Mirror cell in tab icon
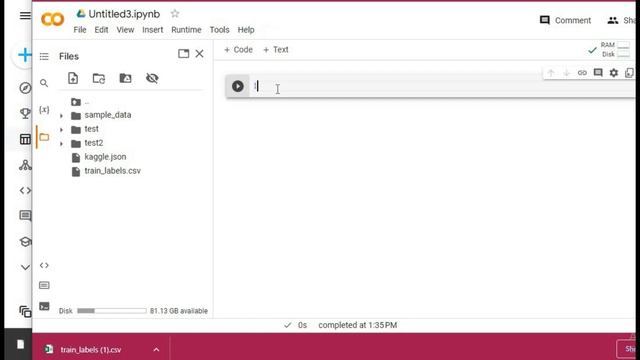This screenshot has width=640, height=360. click(629, 73)
